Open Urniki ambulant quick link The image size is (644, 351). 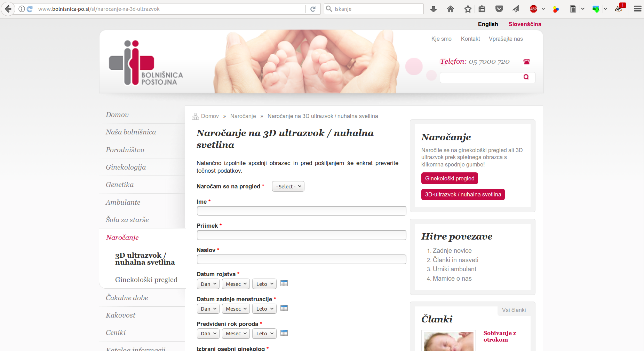coord(454,269)
